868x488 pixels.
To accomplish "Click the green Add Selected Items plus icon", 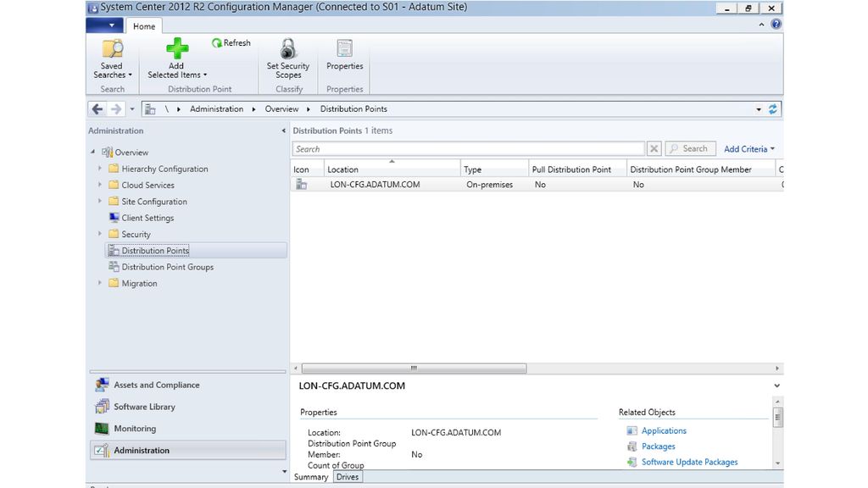I will [177, 48].
